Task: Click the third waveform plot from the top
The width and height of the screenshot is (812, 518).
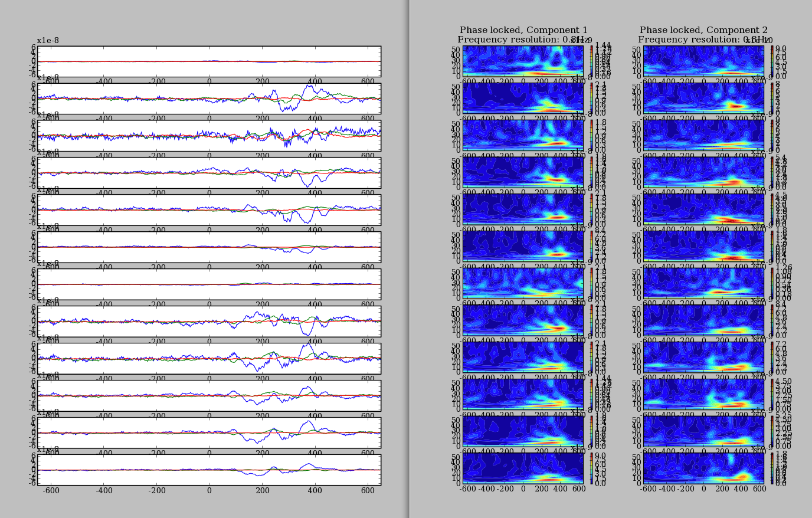Action: (209, 136)
